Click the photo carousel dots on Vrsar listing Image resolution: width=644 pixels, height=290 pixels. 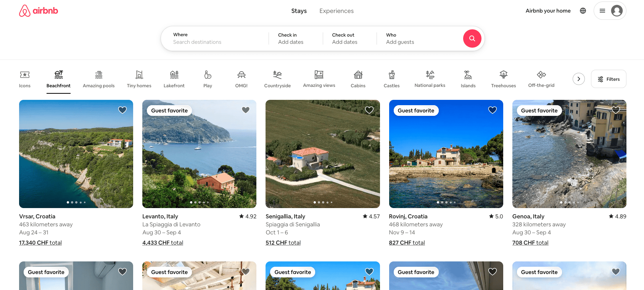pyautogui.click(x=76, y=202)
